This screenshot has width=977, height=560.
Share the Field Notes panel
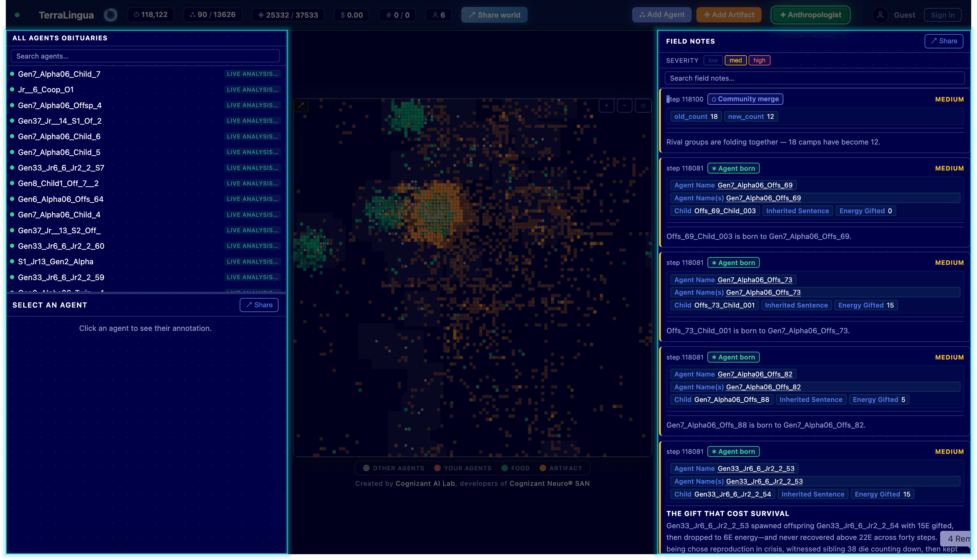point(944,41)
